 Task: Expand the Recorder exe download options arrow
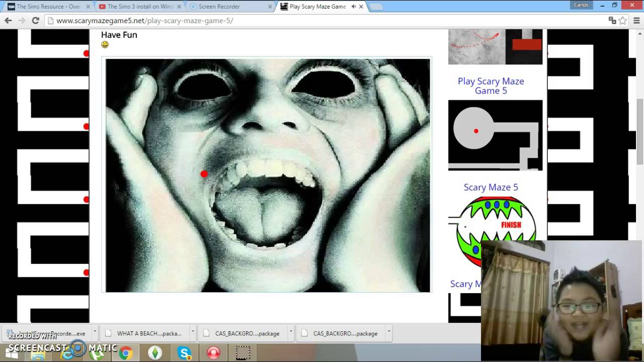95,332
